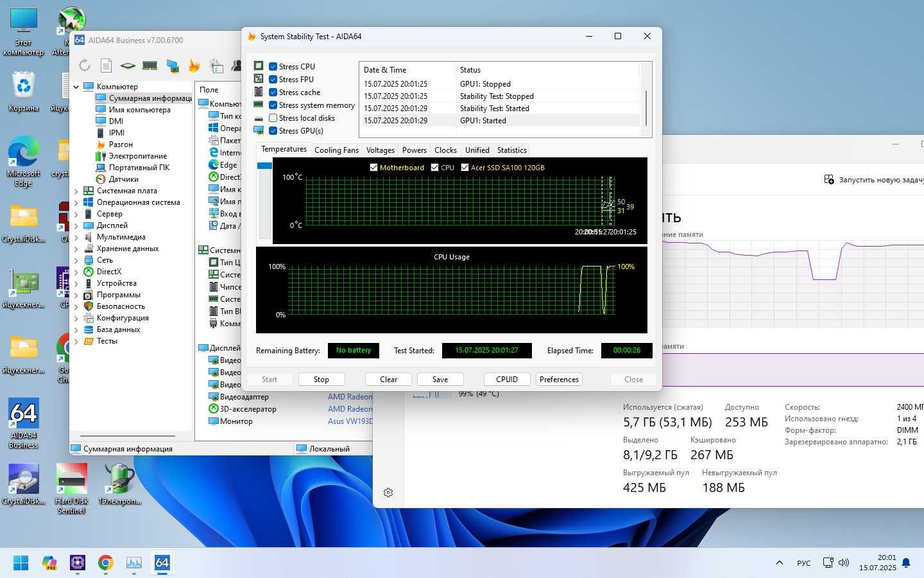Screen dimensions: 924x578
Task: Click the Status column header in log
Action: [548, 70]
